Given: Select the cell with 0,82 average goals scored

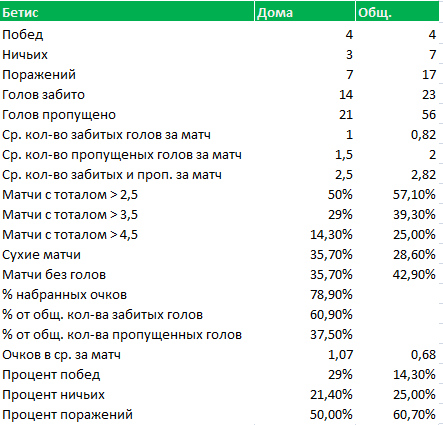Looking at the screenshot, I should click(x=397, y=134).
